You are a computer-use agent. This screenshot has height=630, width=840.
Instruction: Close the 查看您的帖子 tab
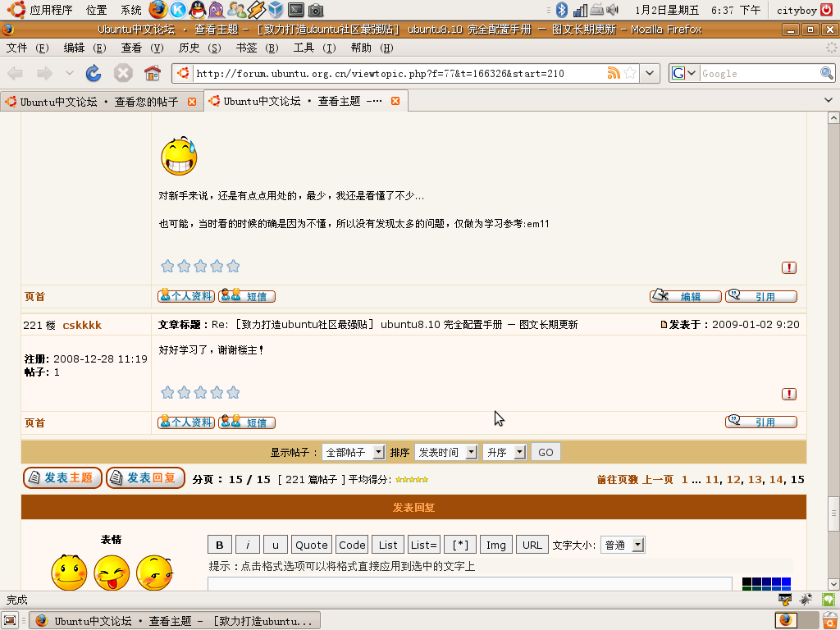point(192,101)
